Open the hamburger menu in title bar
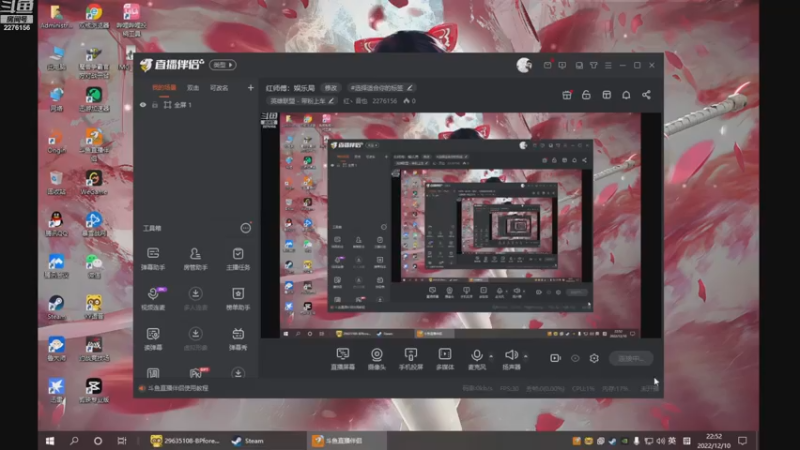This screenshot has width=800, height=450. 608,65
